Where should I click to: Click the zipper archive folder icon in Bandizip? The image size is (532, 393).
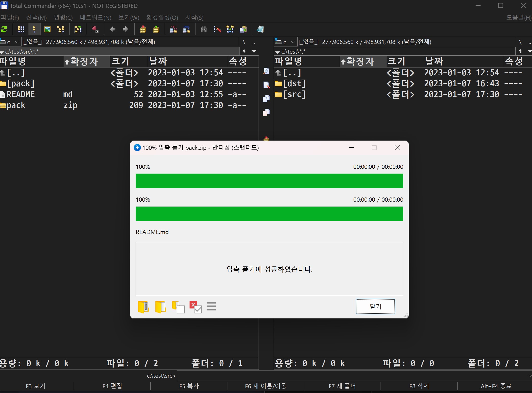143,307
